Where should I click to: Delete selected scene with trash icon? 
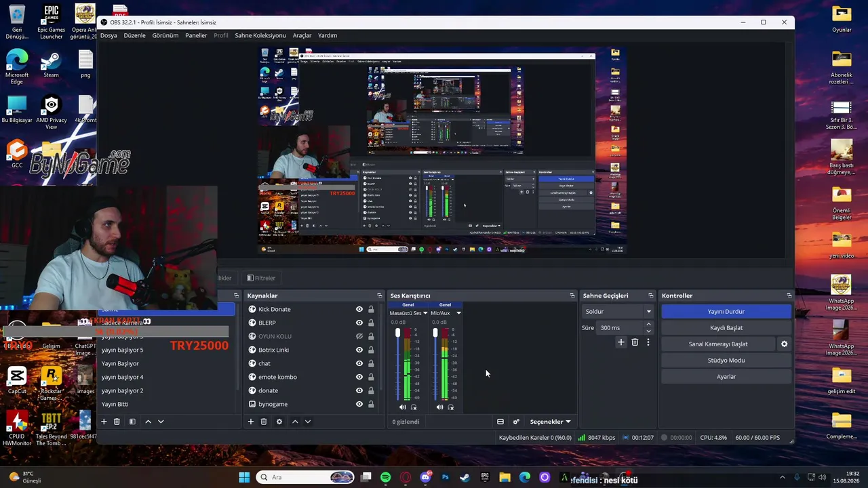pyautogui.click(x=117, y=422)
